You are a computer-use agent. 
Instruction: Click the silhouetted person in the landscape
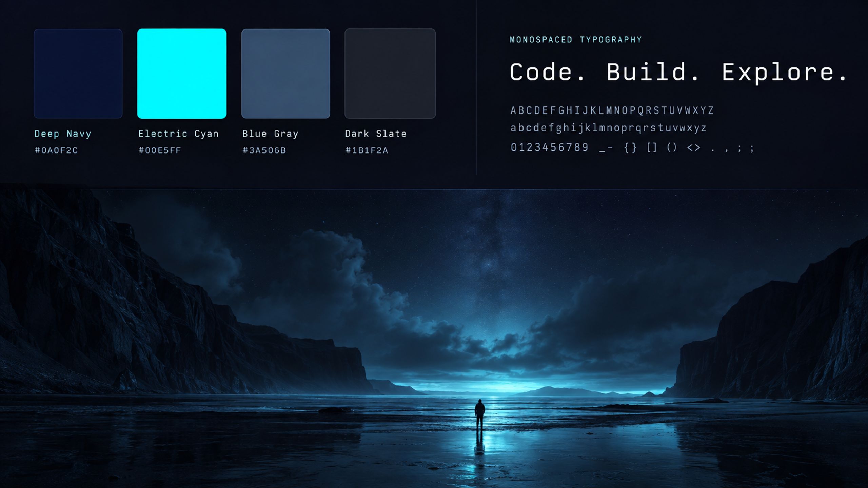pyautogui.click(x=479, y=415)
